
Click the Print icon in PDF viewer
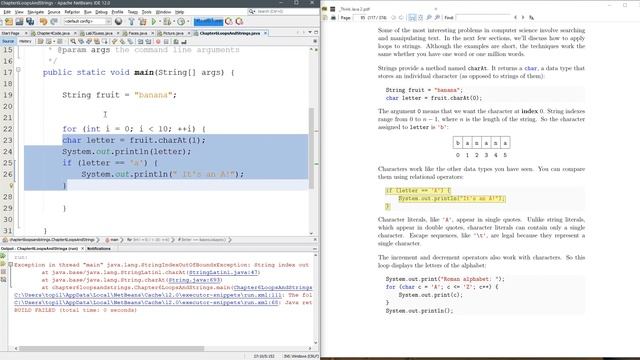tap(333, 18)
